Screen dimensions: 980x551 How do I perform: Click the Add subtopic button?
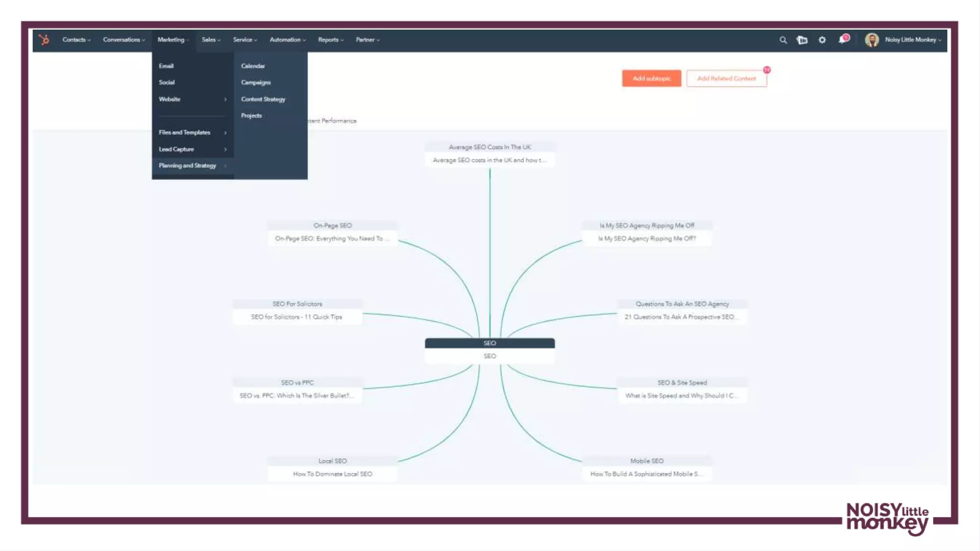tap(651, 78)
